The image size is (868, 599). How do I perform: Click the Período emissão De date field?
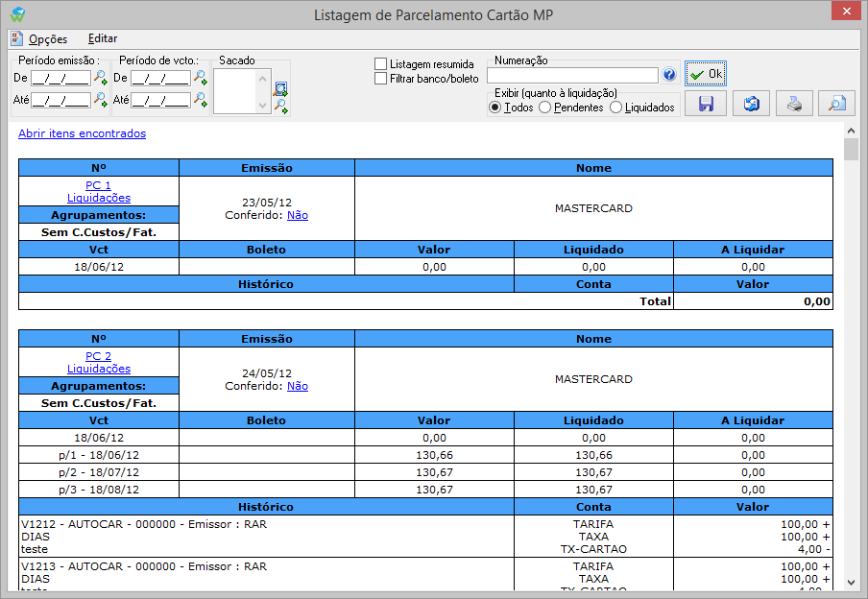pos(60,78)
